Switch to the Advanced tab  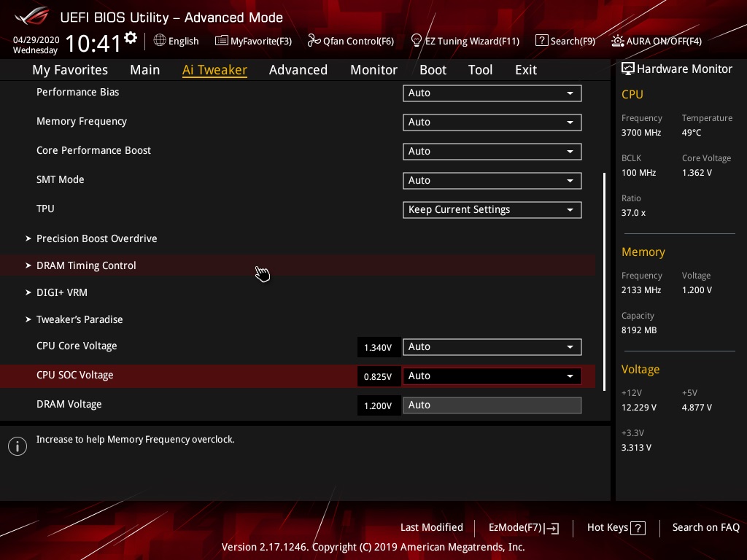(x=298, y=69)
